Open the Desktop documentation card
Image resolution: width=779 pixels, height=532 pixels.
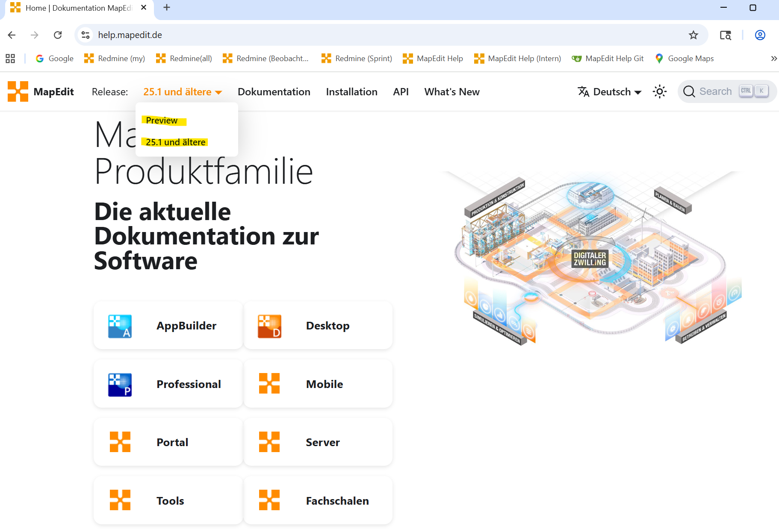[x=318, y=326]
